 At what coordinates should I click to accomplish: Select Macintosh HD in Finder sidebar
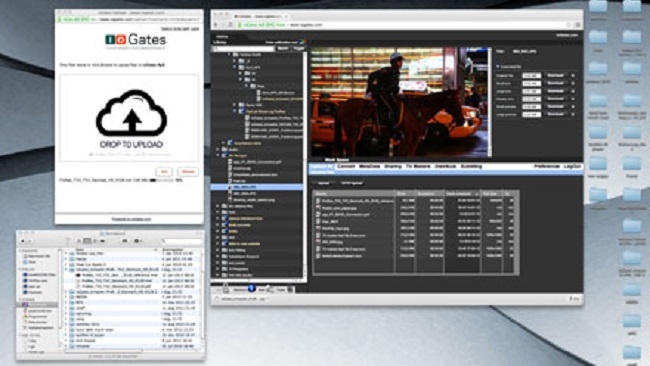36,256
